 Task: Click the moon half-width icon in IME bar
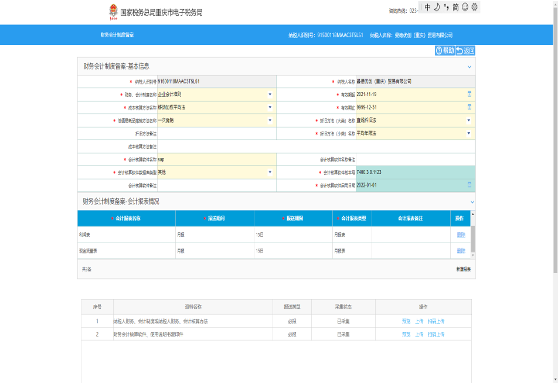[437, 7]
